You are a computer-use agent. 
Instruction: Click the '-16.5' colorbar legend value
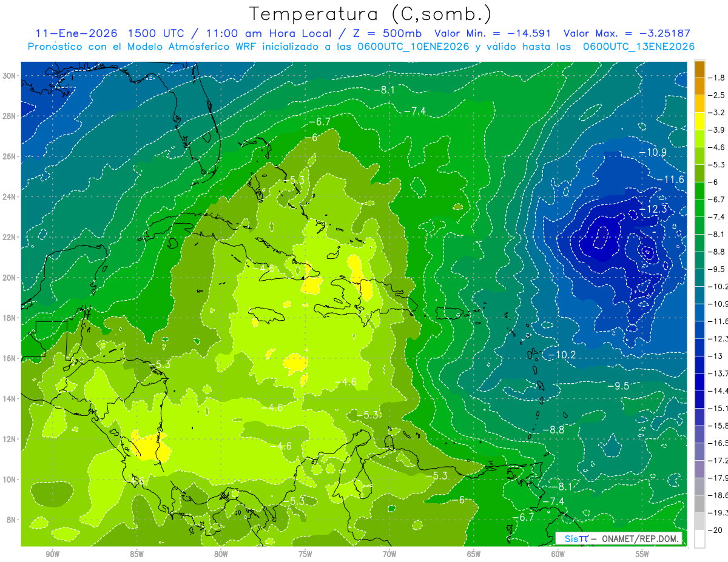coord(718,443)
